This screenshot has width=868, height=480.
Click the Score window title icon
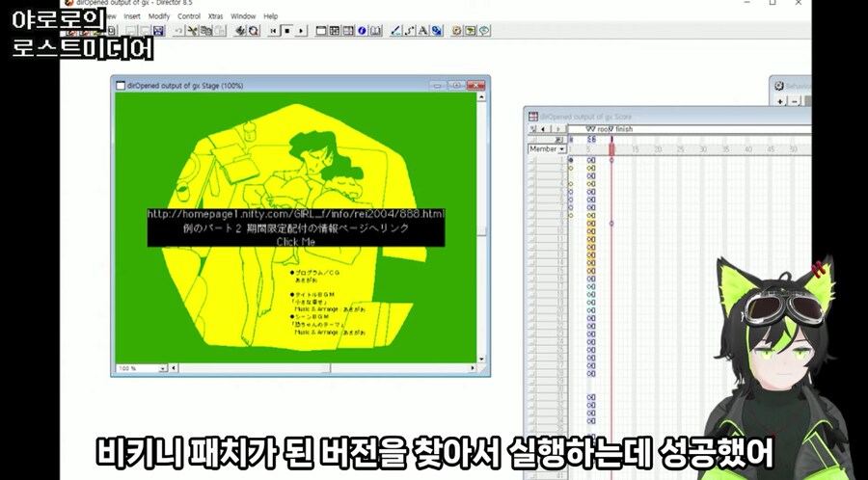533,116
